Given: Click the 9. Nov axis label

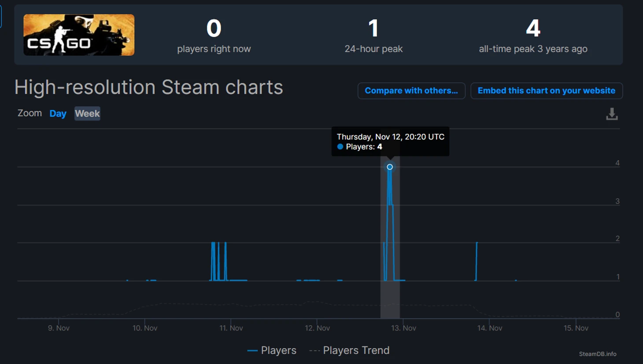Looking at the screenshot, I should pyautogui.click(x=59, y=328).
